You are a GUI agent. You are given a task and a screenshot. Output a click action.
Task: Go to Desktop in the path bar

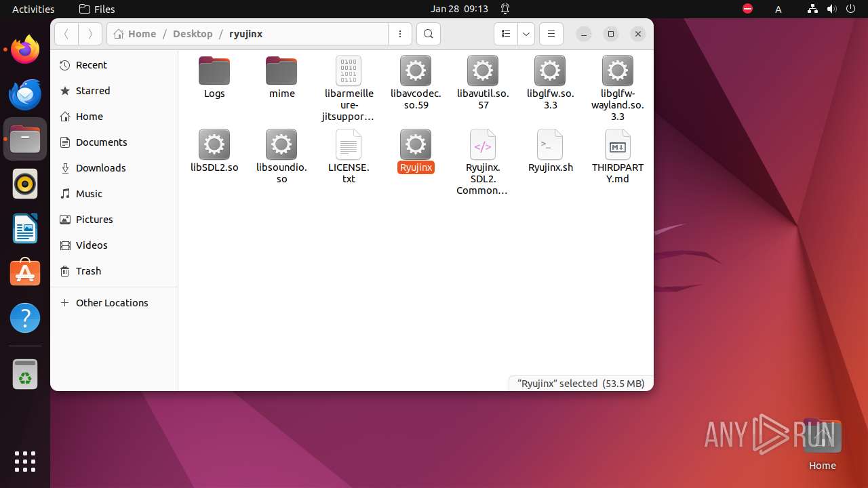point(193,34)
